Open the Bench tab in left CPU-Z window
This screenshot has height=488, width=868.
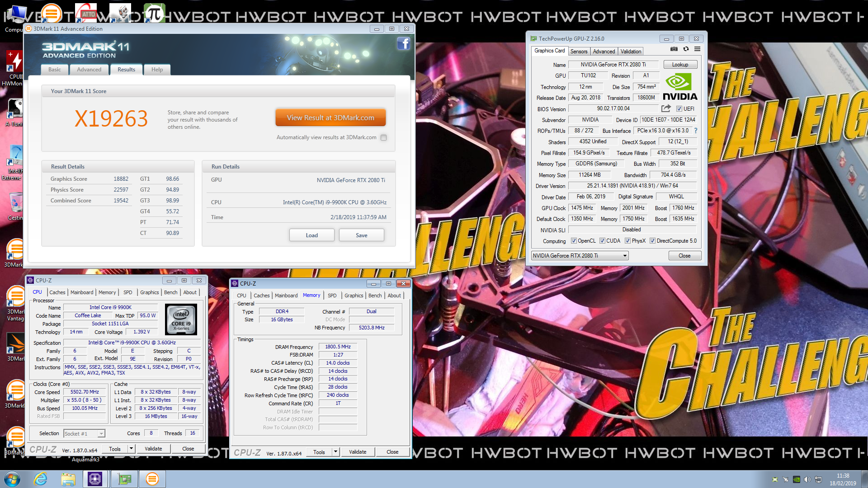click(170, 292)
